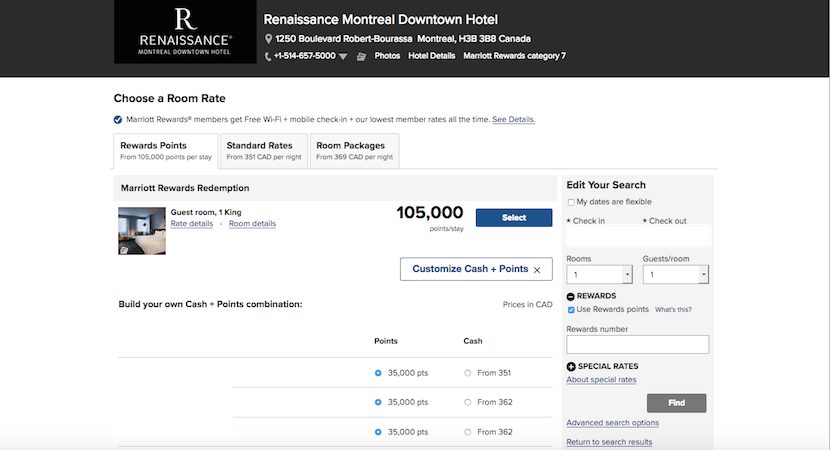830x450 pixels.
Task: Open the Rooms dropdown
Action: coord(599,274)
